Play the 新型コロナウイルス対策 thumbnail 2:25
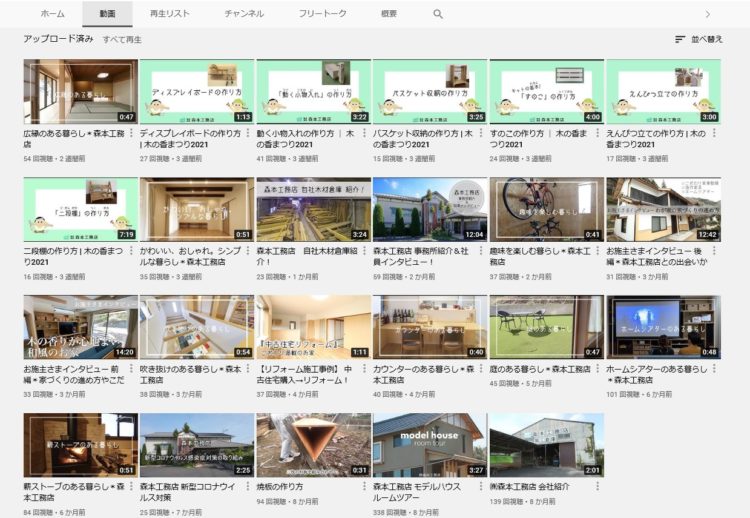Viewport: 750px width, 518px height. tap(197, 445)
